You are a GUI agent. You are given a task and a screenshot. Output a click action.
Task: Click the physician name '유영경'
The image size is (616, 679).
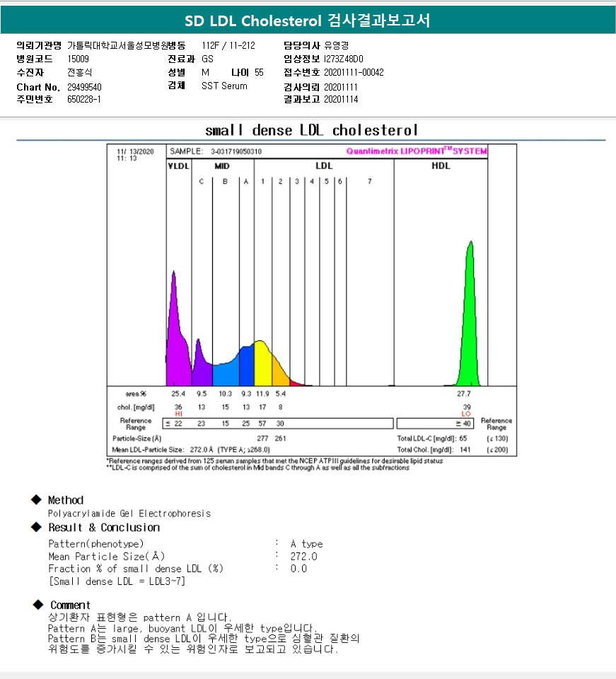point(337,45)
